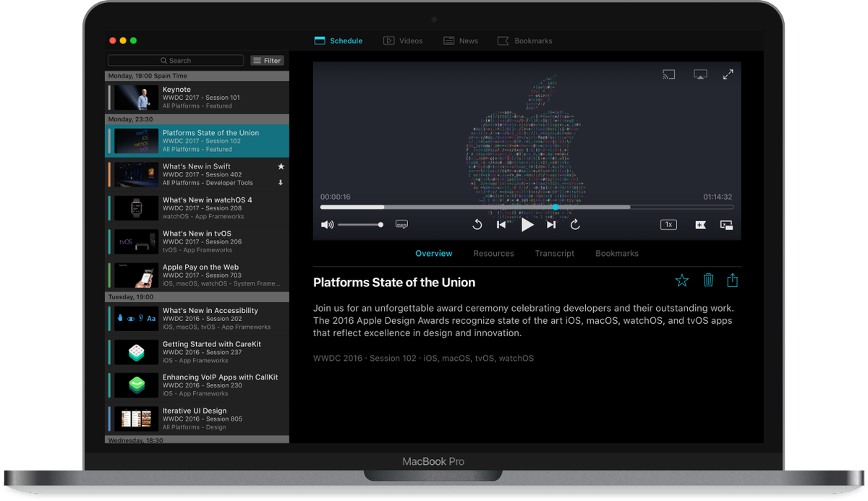Screen dimensions: 868x501
Task: Open the Filter button
Action: (267, 61)
